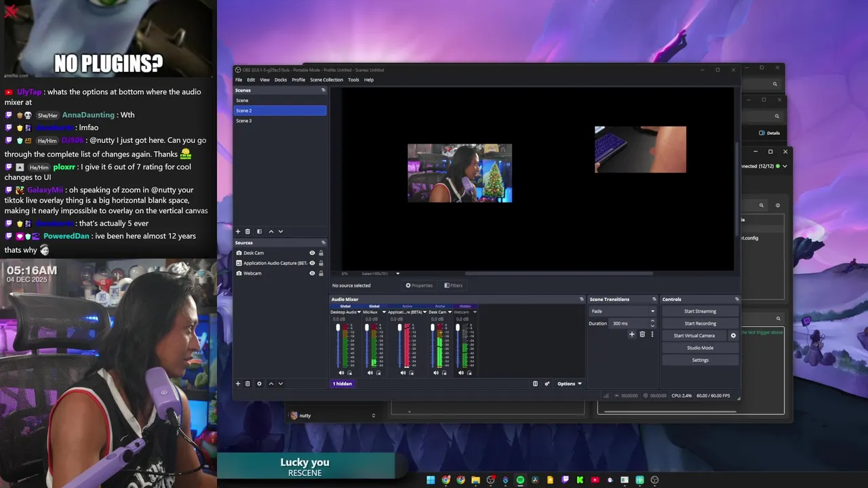Screen dimensions: 868x488
Task: Pop out the Audio Mixer dock icon
Action: 581,299
